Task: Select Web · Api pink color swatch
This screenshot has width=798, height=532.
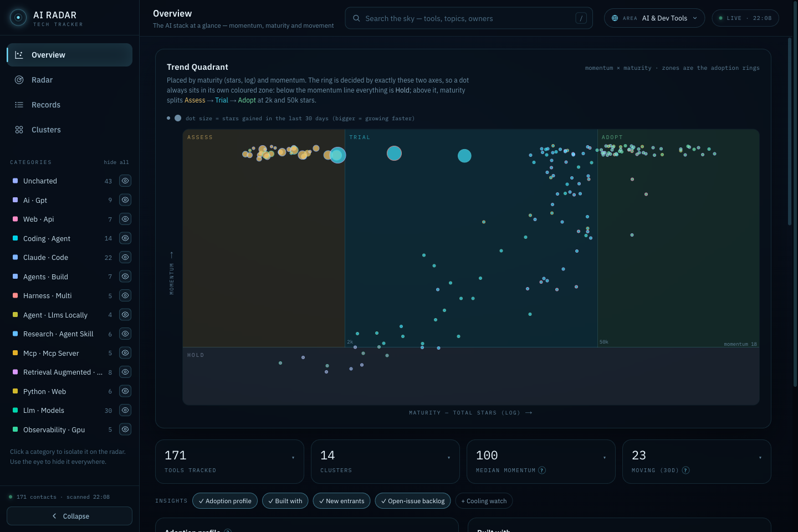Action: point(16,219)
